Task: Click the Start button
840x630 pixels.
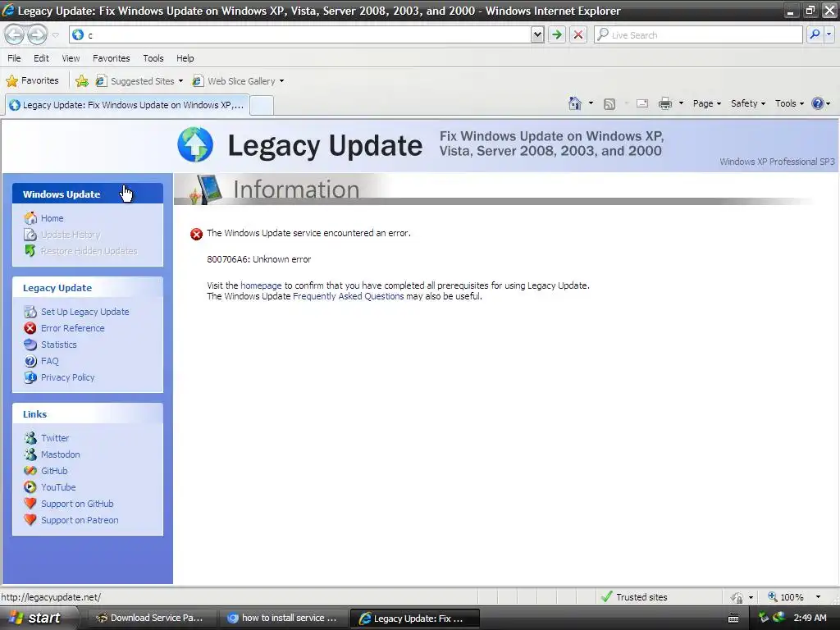Action: click(38, 618)
